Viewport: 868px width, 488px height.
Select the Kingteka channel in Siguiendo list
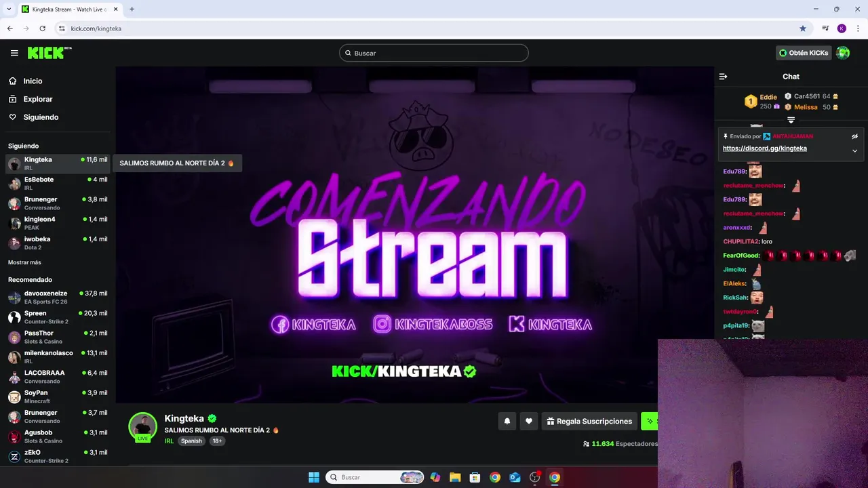click(x=58, y=163)
